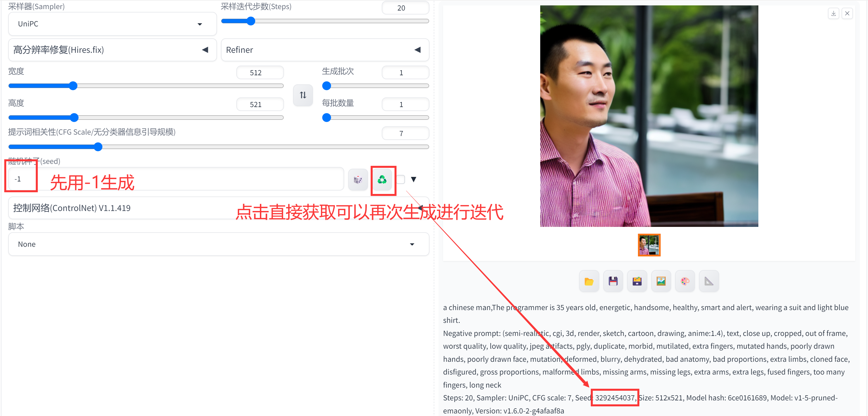Select the generated image thumbnail
This screenshot has width=868, height=416.
[x=649, y=245]
